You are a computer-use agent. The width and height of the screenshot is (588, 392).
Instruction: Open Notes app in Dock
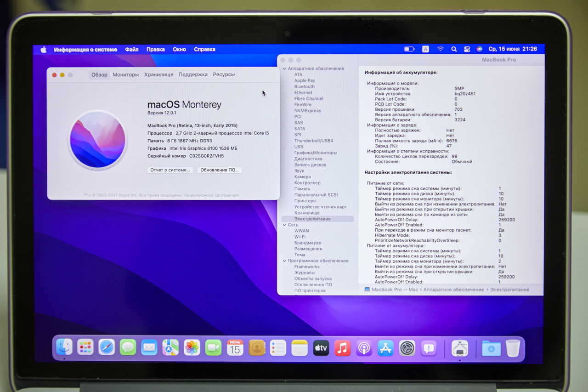(300, 348)
